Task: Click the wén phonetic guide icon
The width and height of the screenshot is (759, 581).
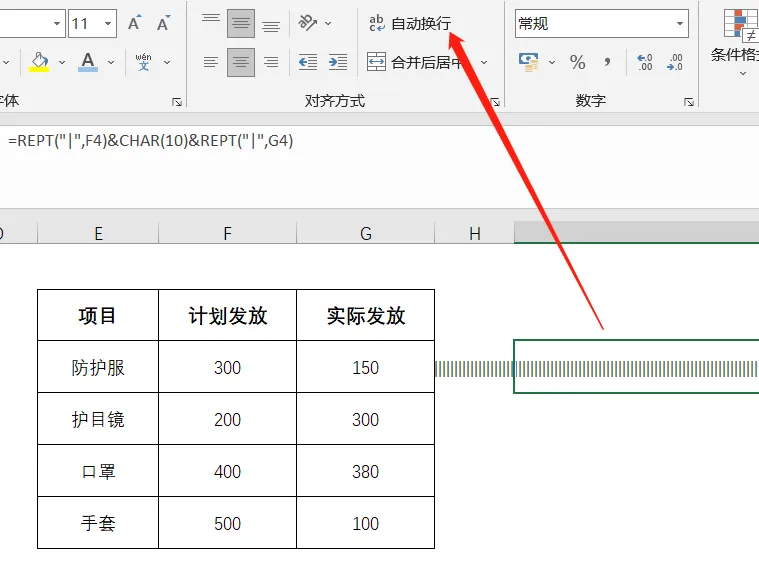Action: (x=143, y=62)
